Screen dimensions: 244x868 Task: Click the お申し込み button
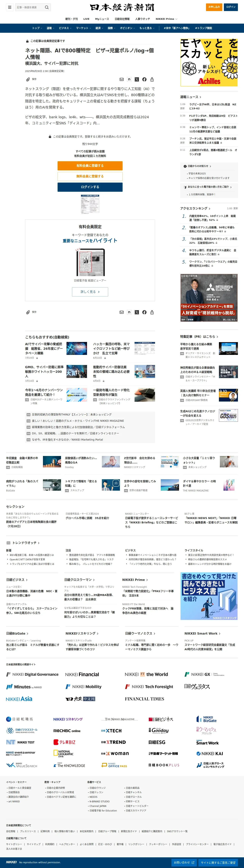tap(214, 7)
